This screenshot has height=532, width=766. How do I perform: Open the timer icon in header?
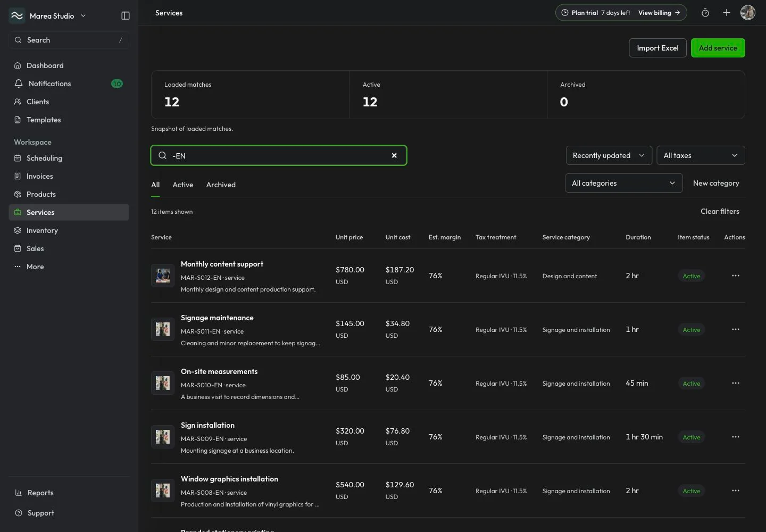tap(705, 13)
